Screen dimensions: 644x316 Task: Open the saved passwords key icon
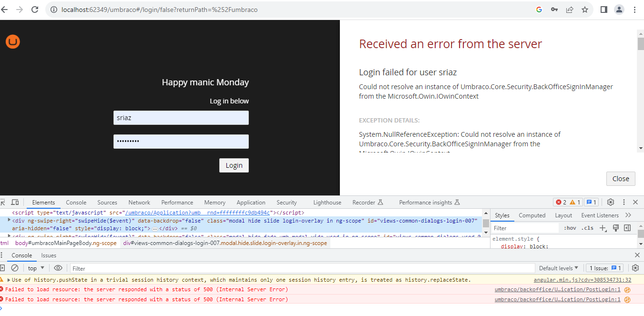554,10
